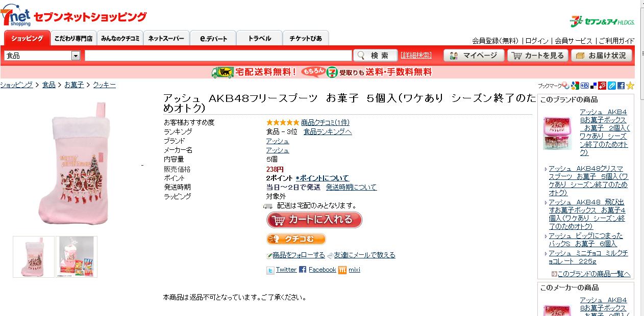Open the 詳細検索 advanced search link
Viewport: 644px width, 316px height.
coord(416,55)
